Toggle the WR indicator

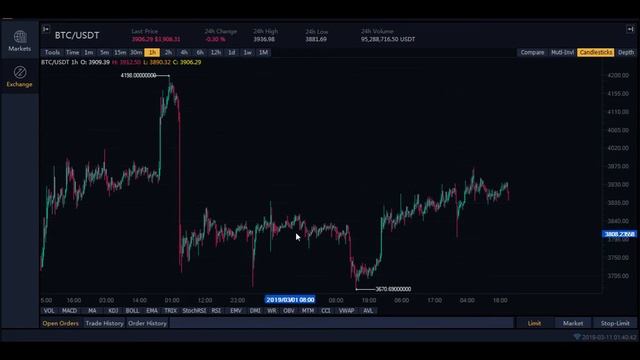coord(271,311)
